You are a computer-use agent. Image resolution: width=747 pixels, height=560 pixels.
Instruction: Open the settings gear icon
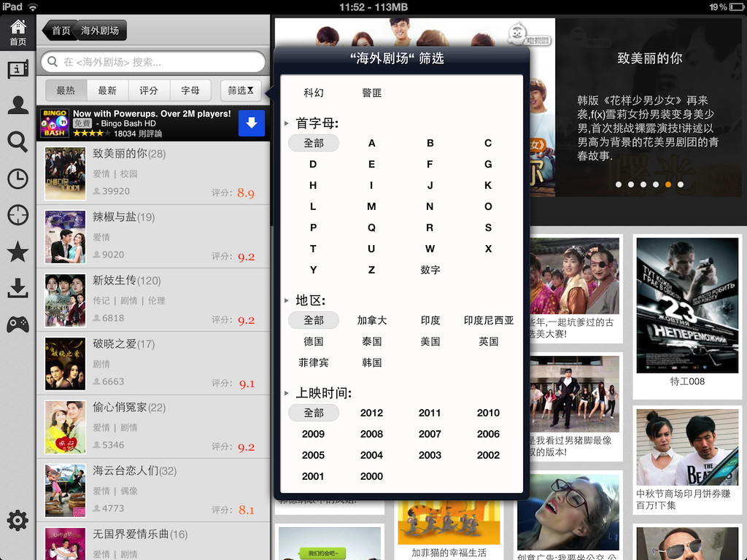coord(18,520)
